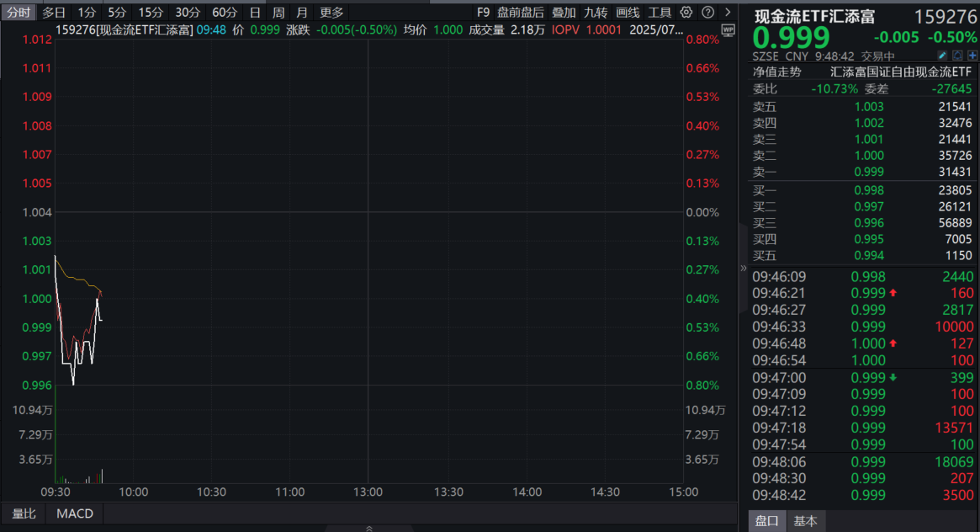Expand toolbar with the right arrow chevron
The image size is (980, 532).
click(728, 13)
